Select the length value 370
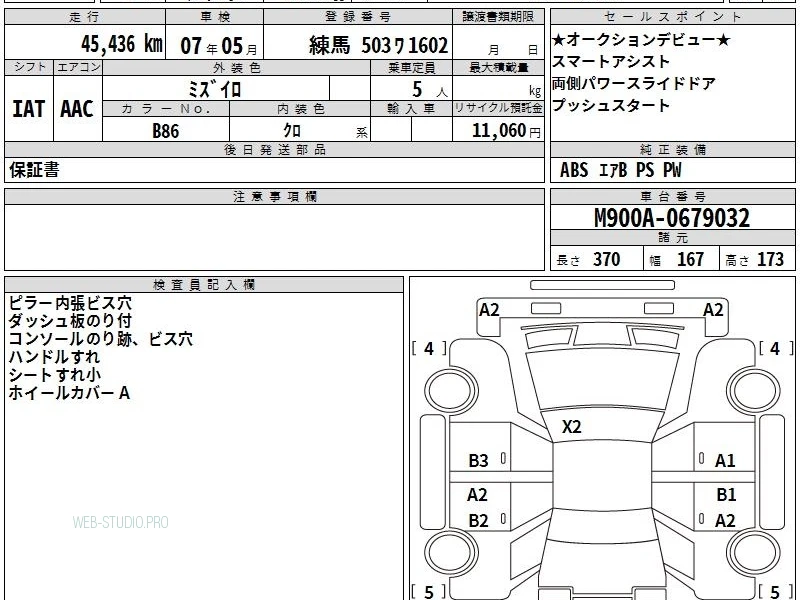Image resolution: width=800 pixels, height=600 pixels. click(607, 259)
